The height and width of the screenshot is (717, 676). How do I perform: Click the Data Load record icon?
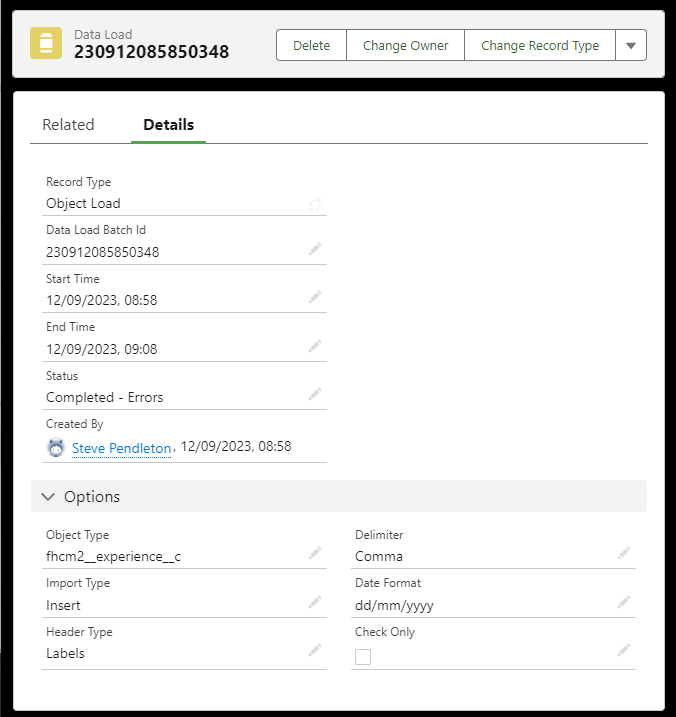click(x=46, y=44)
